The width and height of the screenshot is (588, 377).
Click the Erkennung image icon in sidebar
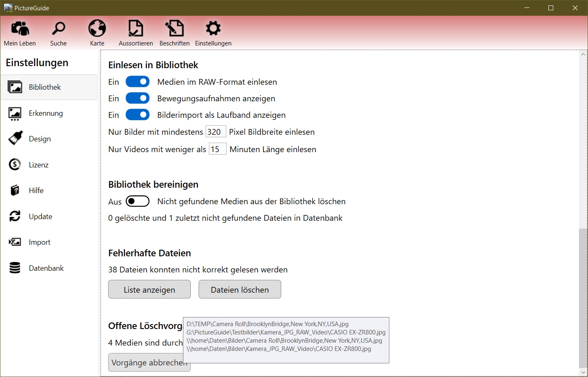[15, 113]
